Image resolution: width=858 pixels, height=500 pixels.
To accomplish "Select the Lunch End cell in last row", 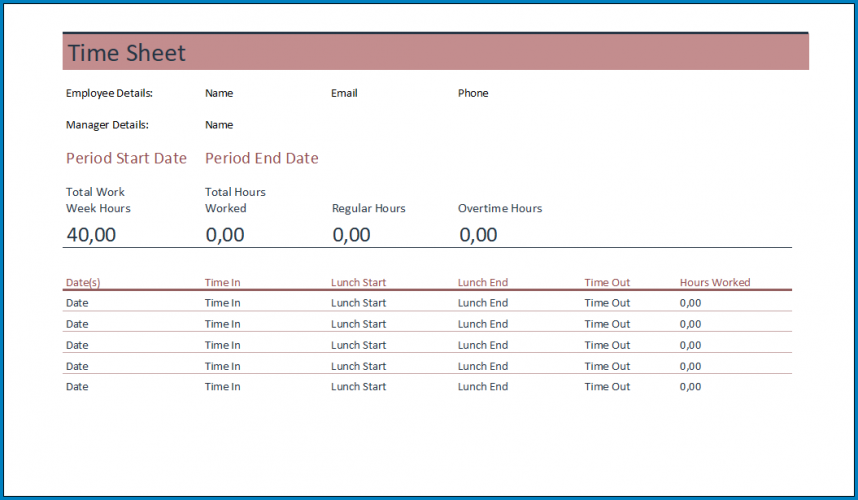I will 483,387.
